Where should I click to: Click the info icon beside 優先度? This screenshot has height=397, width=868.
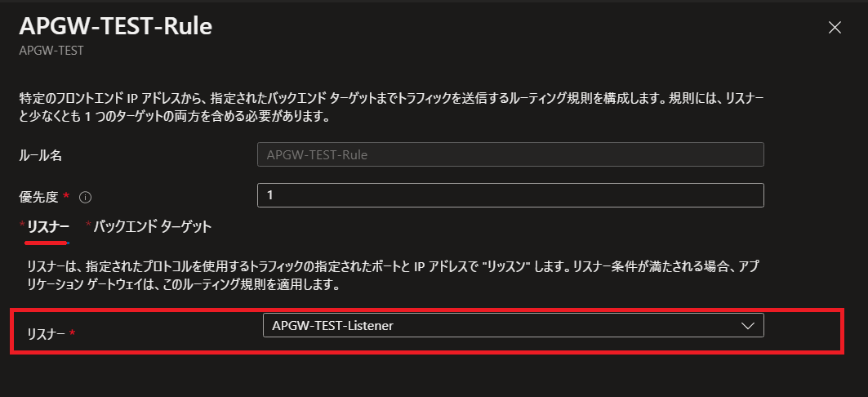point(85,197)
